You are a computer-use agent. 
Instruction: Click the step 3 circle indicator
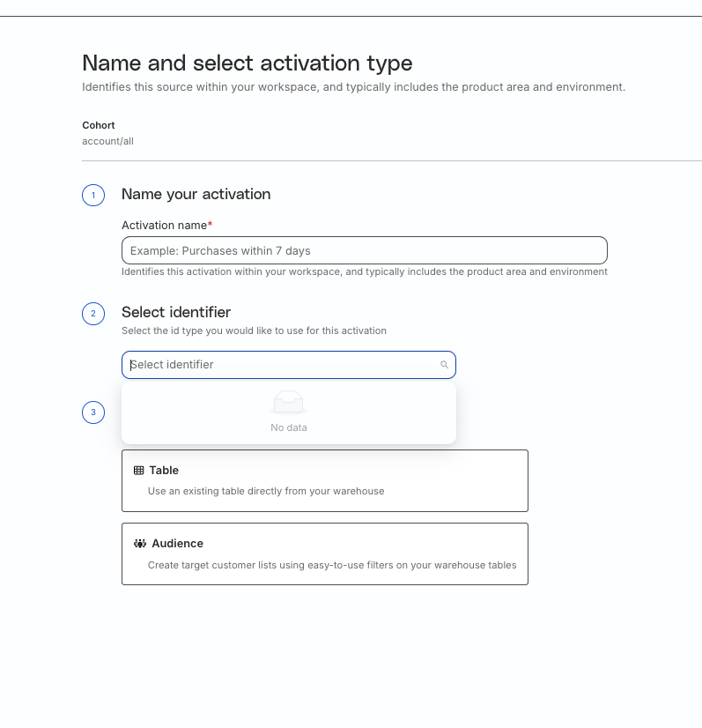[93, 412]
